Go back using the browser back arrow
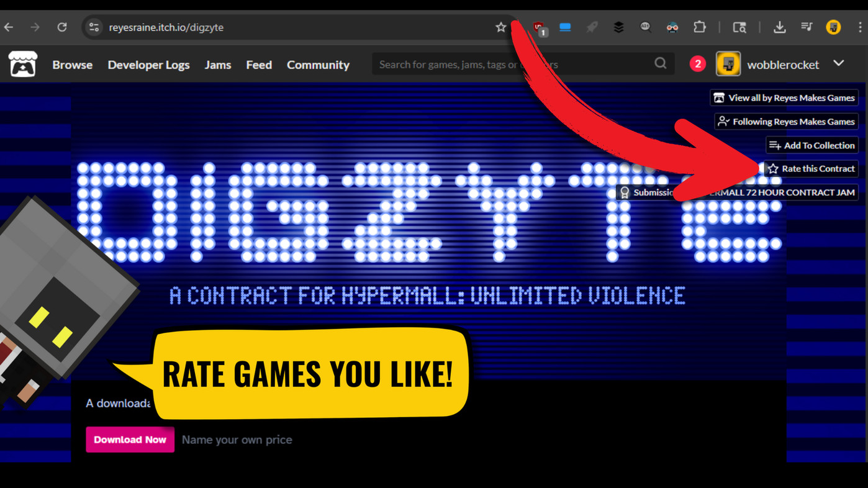Viewport: 868px width, 488px height. click(x=9, y=27)
